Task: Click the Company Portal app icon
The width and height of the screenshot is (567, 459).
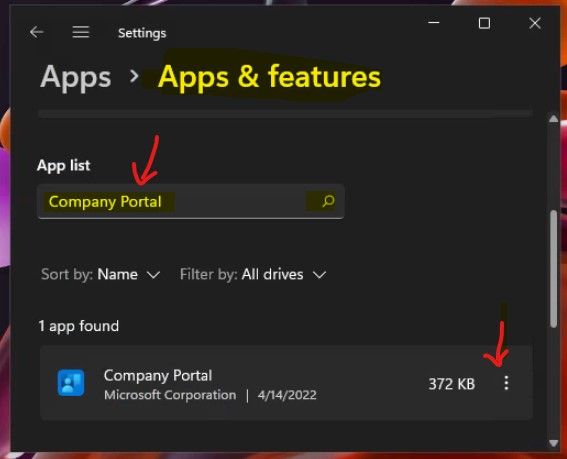Action: coord(71,383)
